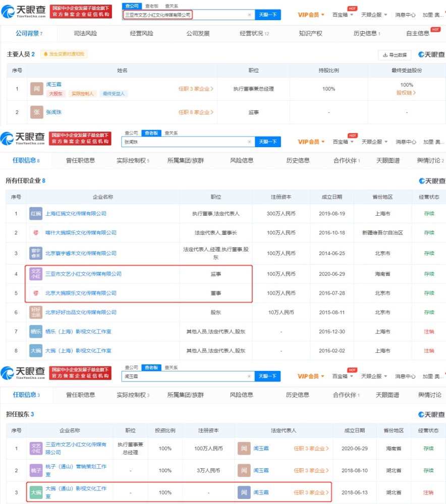446x504 pixels.
Task: Clear the 三亚市文艺小红文化传媒有限公司 search box using the x icon
Action: [249, 15]
